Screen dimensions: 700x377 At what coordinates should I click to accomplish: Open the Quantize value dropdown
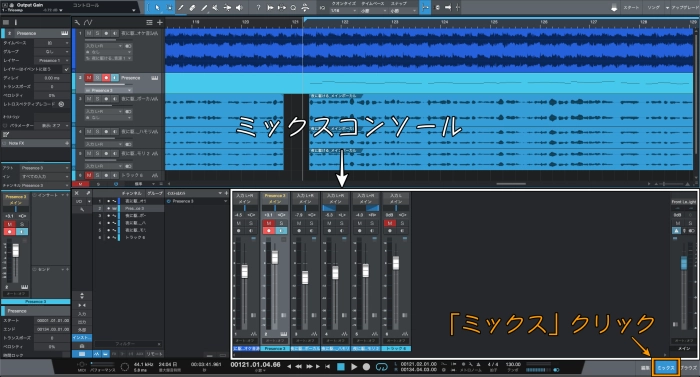(x=344, y=10)
